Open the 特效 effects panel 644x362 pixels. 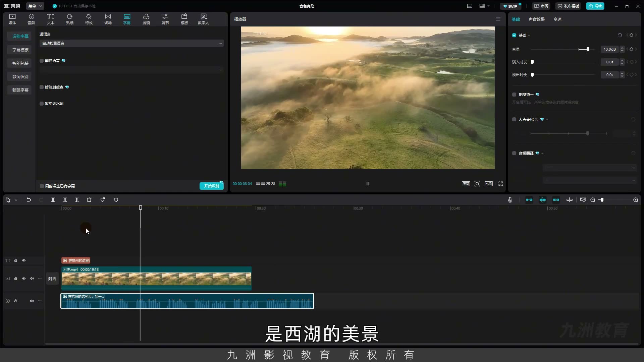tap(89, 19)
